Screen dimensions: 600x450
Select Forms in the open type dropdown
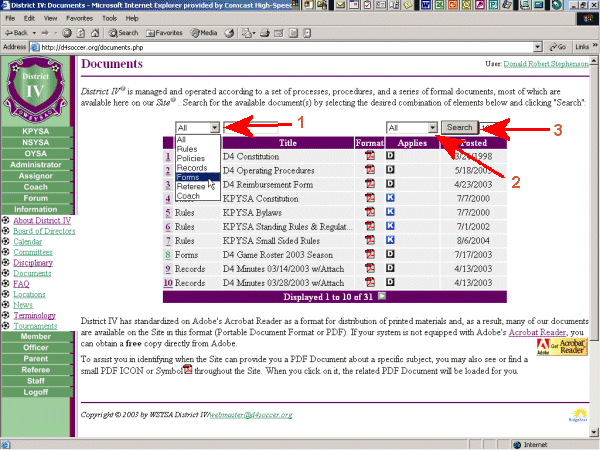(x=188, y=177)
